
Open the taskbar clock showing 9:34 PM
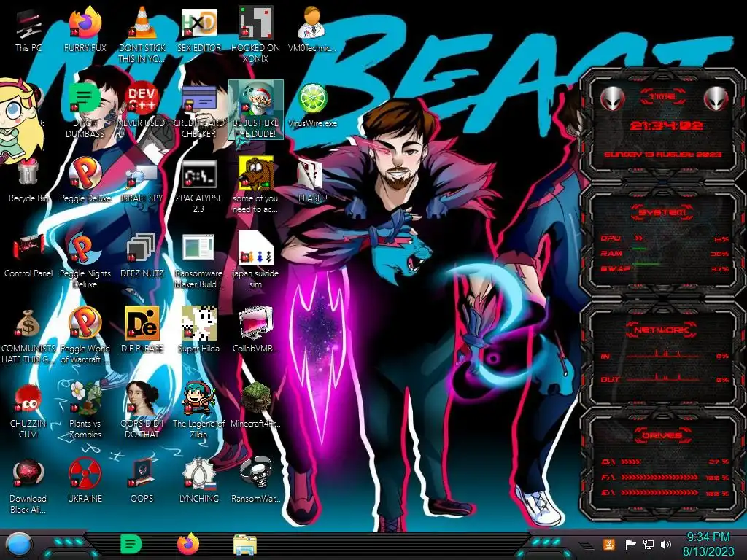(708, 544)
